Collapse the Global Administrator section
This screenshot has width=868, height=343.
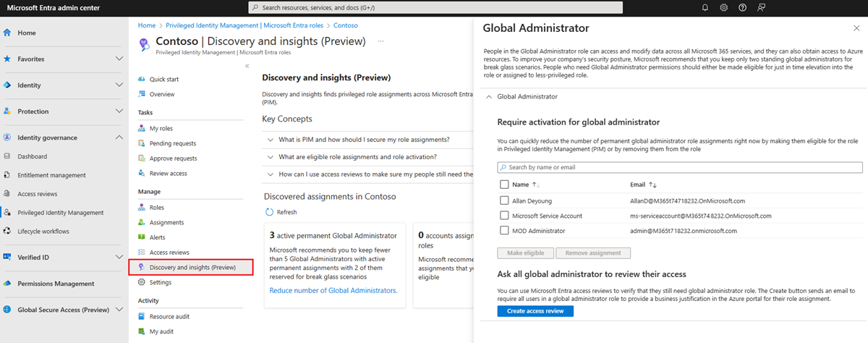[x=489, y=96]
